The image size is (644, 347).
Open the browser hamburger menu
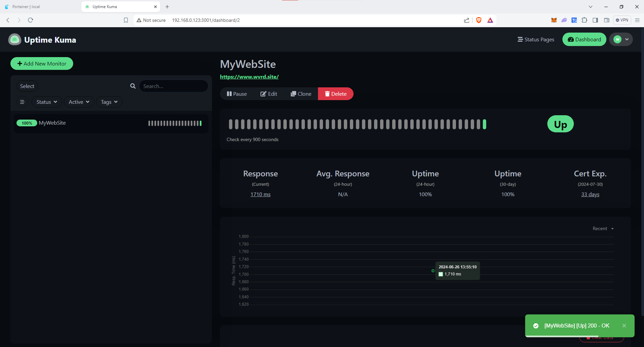point(637,20)
